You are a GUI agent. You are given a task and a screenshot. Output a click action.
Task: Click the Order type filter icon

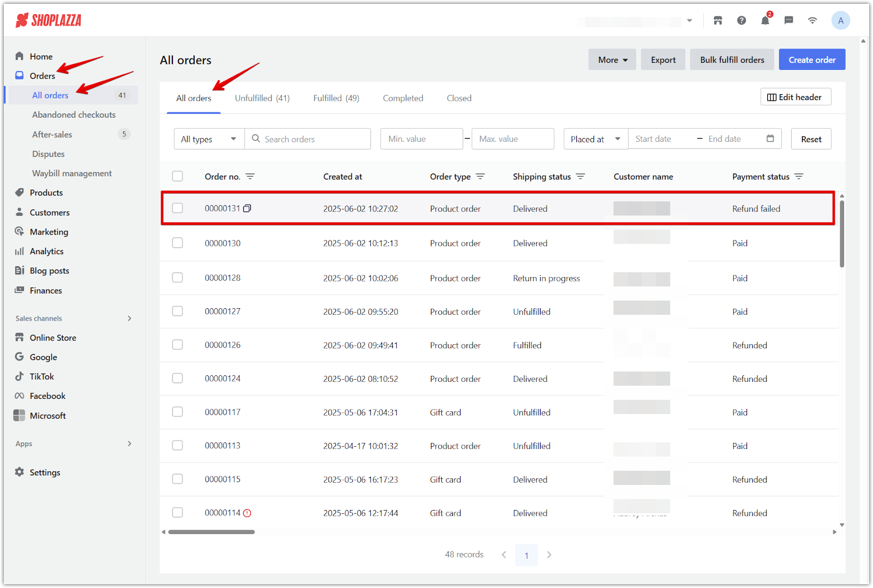click(480, 176)
